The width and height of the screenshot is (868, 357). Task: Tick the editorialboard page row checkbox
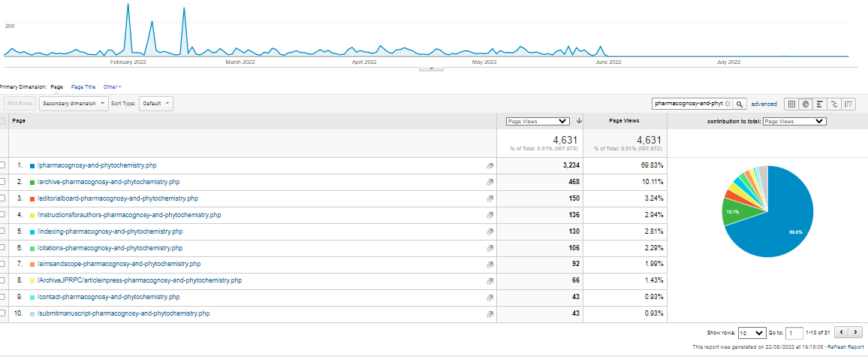click(2, 198)
